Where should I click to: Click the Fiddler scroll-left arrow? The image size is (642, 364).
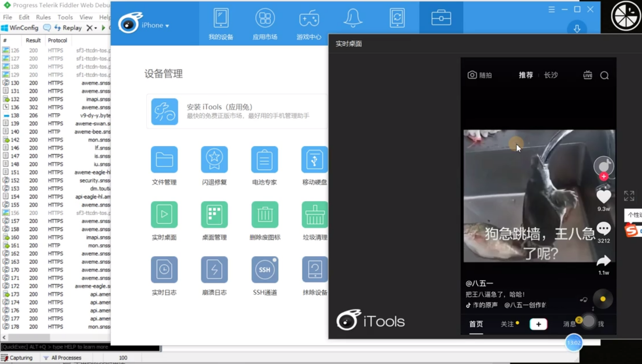(4, 337)
